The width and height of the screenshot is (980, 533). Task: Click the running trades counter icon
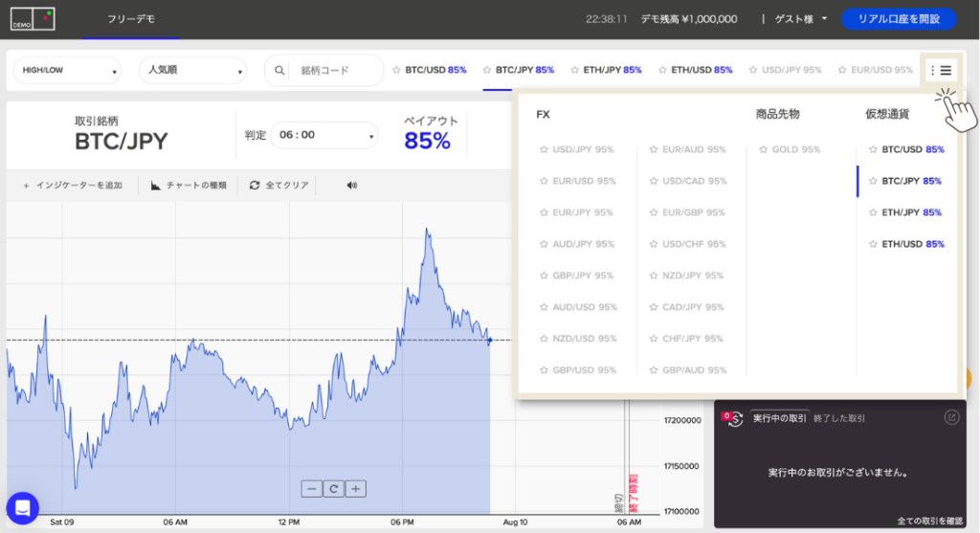pyautogui.click(x=732, y=418)
